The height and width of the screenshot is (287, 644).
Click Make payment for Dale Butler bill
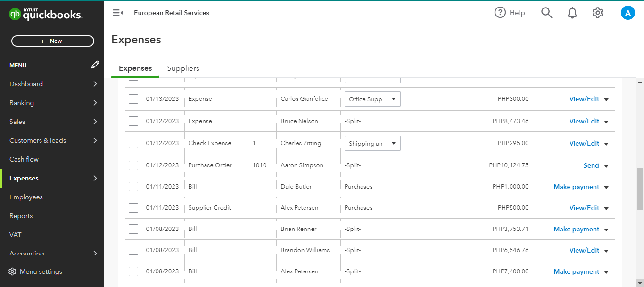click(x=576, y=187)
